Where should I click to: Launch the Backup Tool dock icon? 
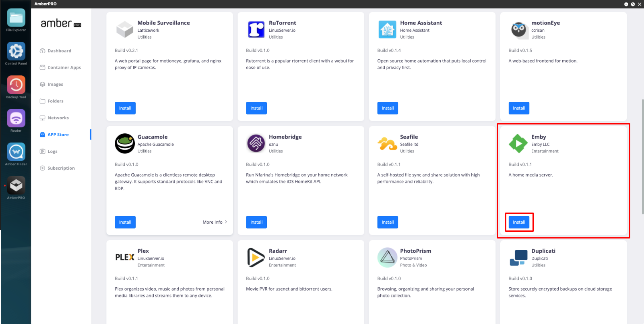pyautogui.click(x=16, y=85)
